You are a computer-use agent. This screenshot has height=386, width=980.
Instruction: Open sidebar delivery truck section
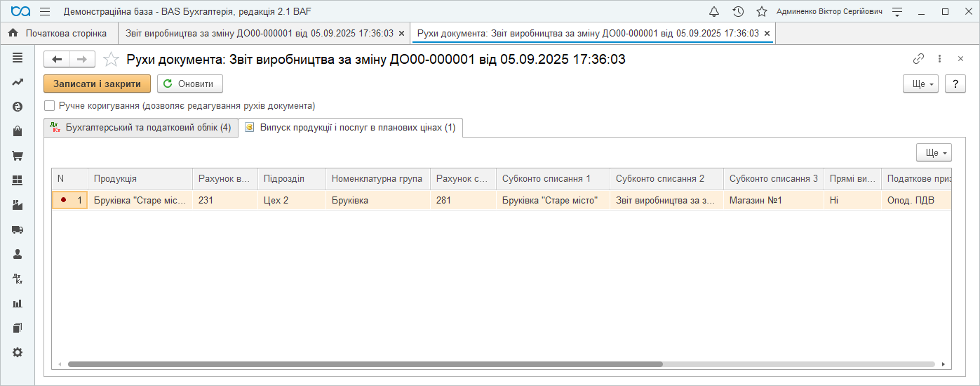pos(18,229)
